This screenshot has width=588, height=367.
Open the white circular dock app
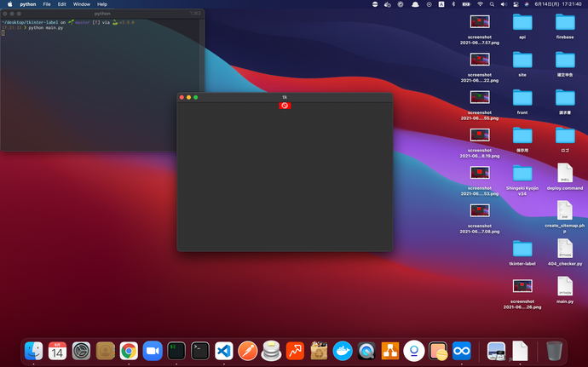click(414, 352)
